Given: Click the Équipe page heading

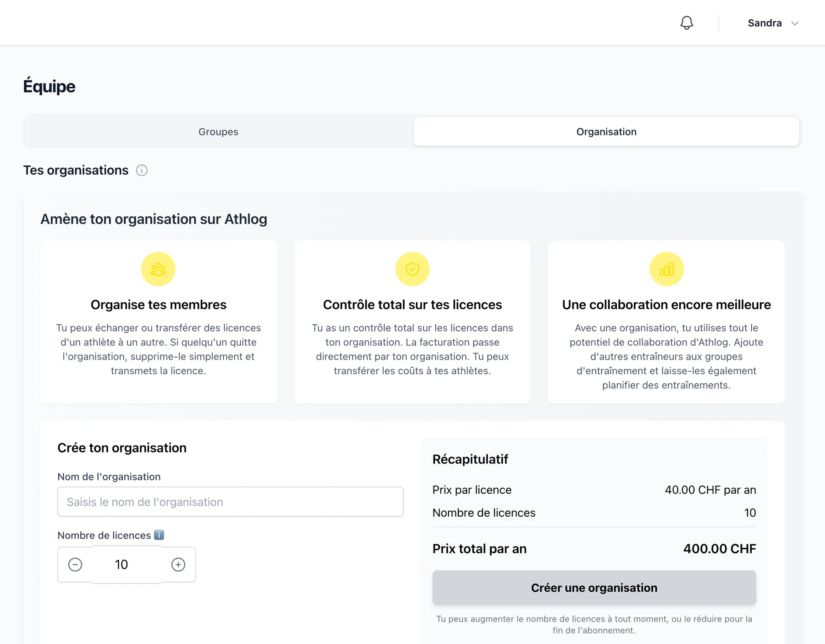Looking at the screenshot, I should tap(49, 87).
